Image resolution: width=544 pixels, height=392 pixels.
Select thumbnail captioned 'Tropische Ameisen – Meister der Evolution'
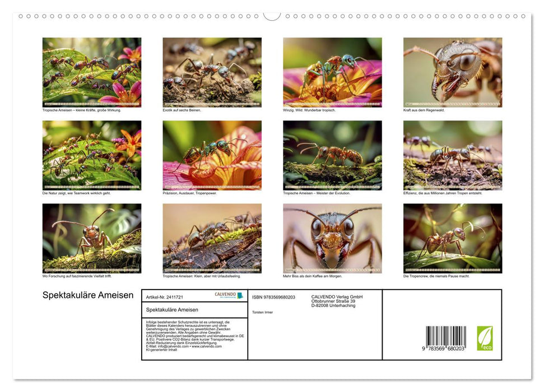pyautogui.click(x=332, y=156)
